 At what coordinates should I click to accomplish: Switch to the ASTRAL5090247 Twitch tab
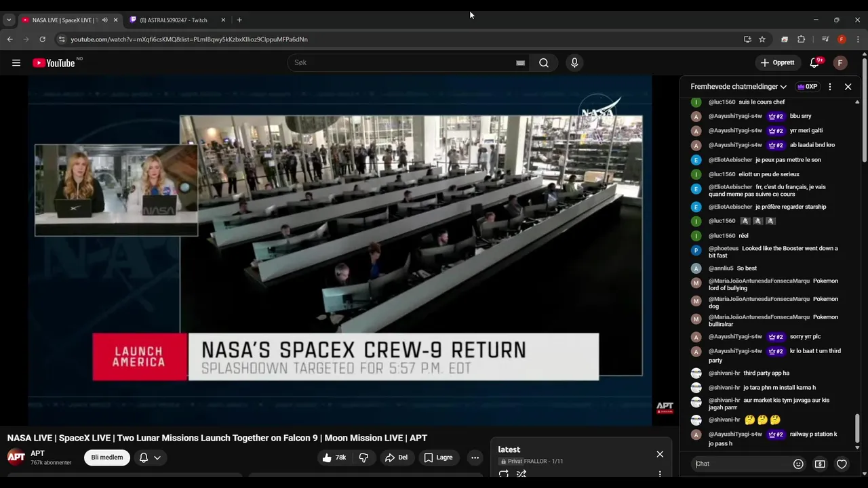tap(174, 20)
